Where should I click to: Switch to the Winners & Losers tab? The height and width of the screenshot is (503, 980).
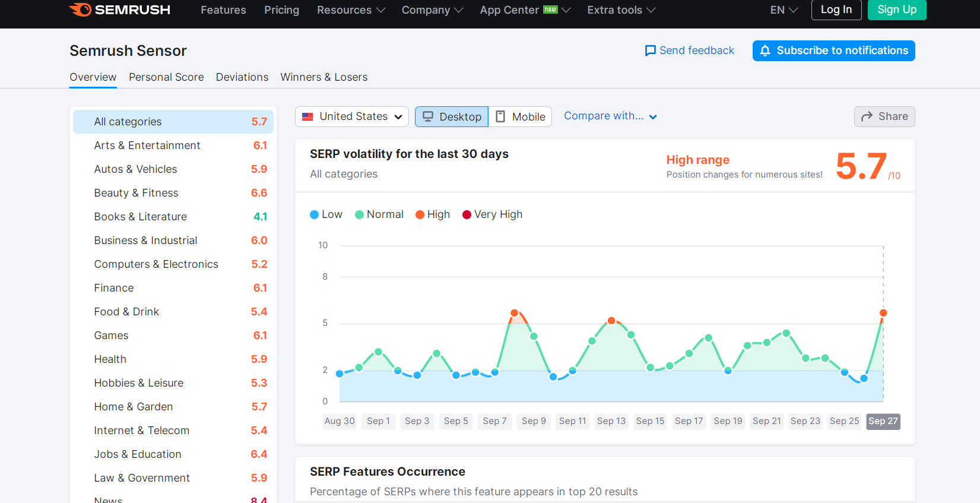click(324, 77)
